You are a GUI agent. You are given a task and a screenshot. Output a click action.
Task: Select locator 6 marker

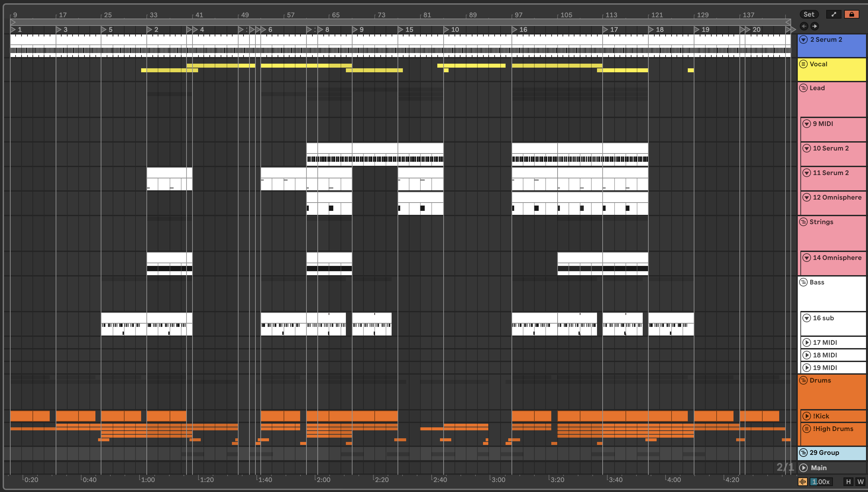(263, 30)
